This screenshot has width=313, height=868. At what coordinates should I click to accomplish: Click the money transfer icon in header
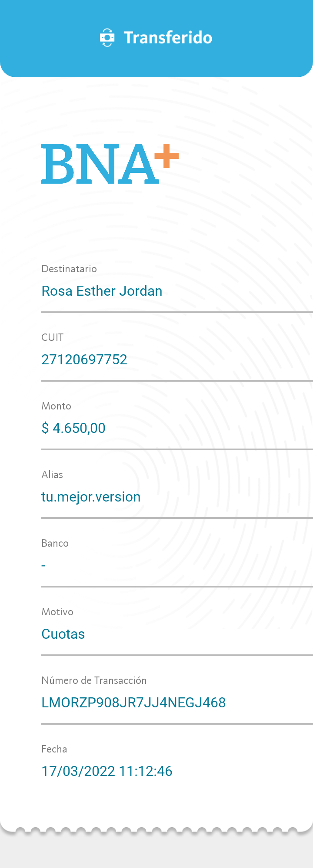coord(107,38)
